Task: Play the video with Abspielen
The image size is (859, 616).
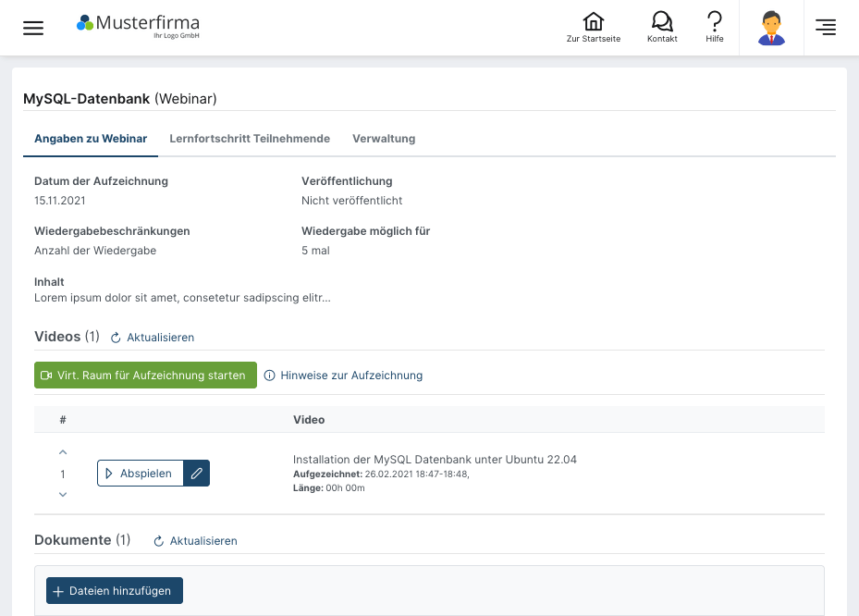Action: pos(141,473)
